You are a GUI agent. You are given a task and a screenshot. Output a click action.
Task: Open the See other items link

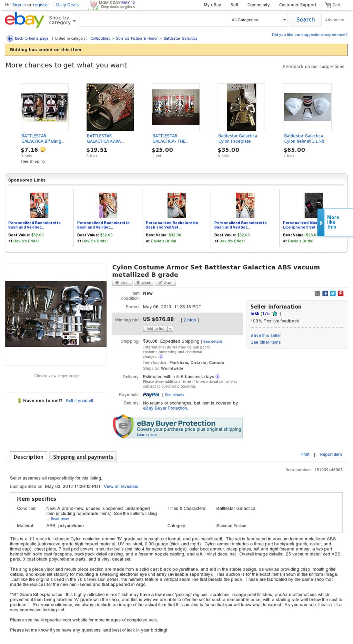tap(265, 342)
